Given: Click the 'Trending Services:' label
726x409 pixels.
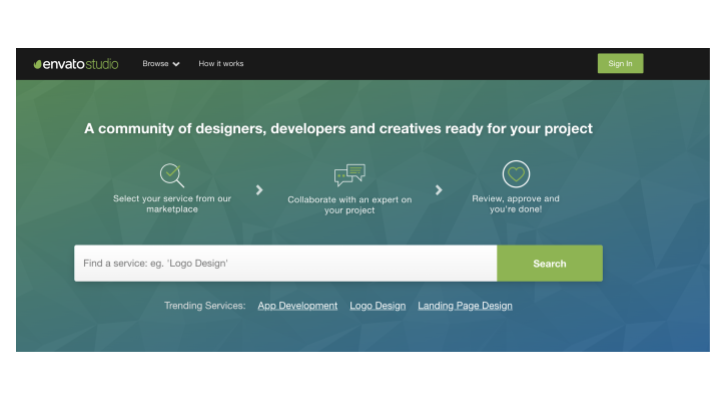Looking at the screenshot, I should point(205,306).
